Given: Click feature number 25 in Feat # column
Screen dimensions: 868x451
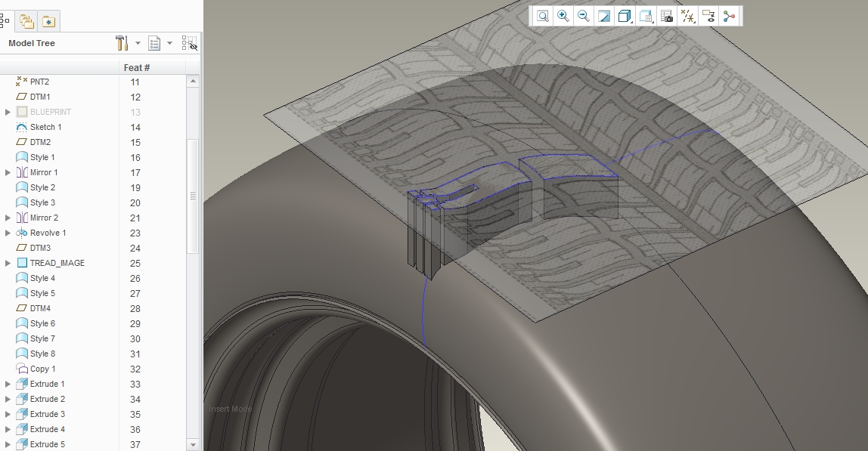Looking at the screenshot, I should coord(135,264).
